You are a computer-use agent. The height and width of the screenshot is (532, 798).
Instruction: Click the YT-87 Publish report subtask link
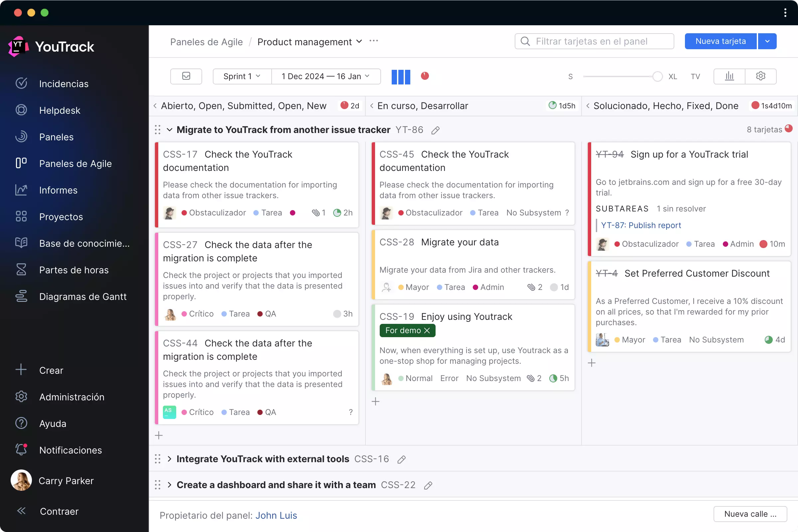pyautogui.click(x=641, y=225)
